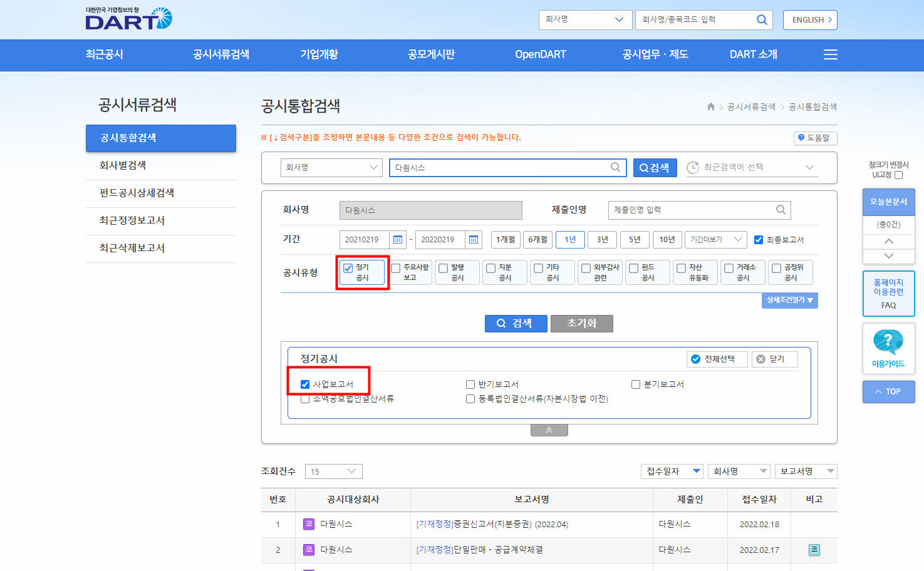Click 닫기 in 정기공시 panel
Image resolution: width=924 pixels, height=571 pixels.
775,359
